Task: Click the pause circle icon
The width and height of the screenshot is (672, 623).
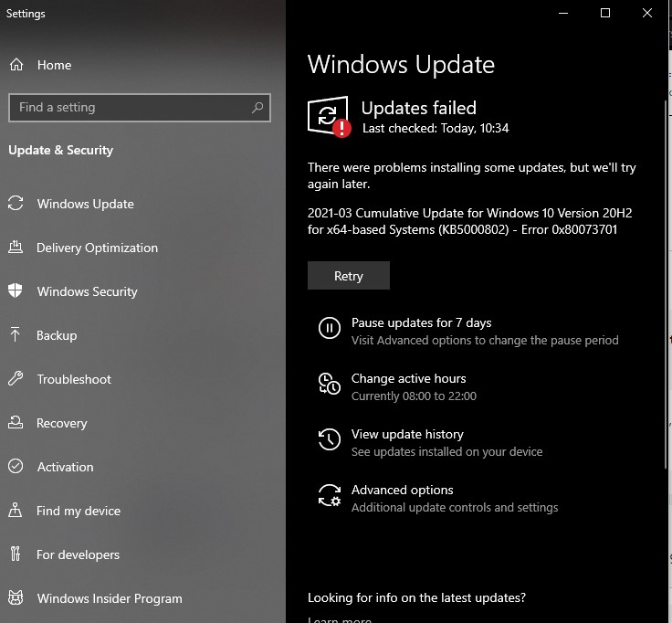Action: [329, 328]
